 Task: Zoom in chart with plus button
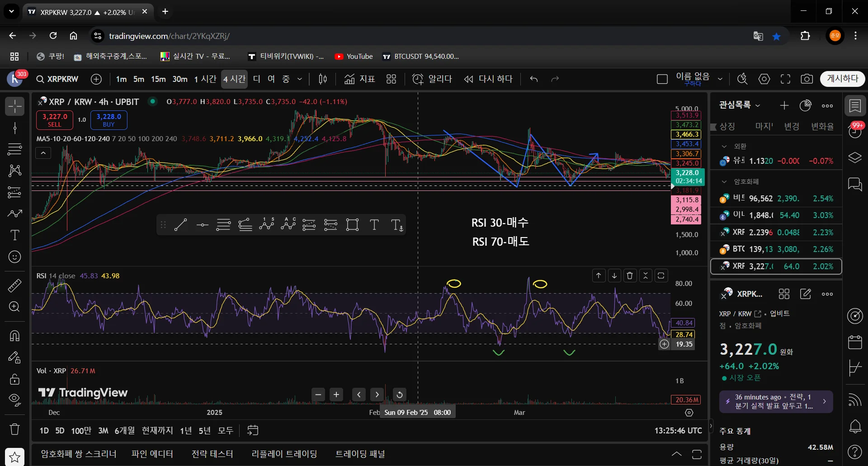336,395
